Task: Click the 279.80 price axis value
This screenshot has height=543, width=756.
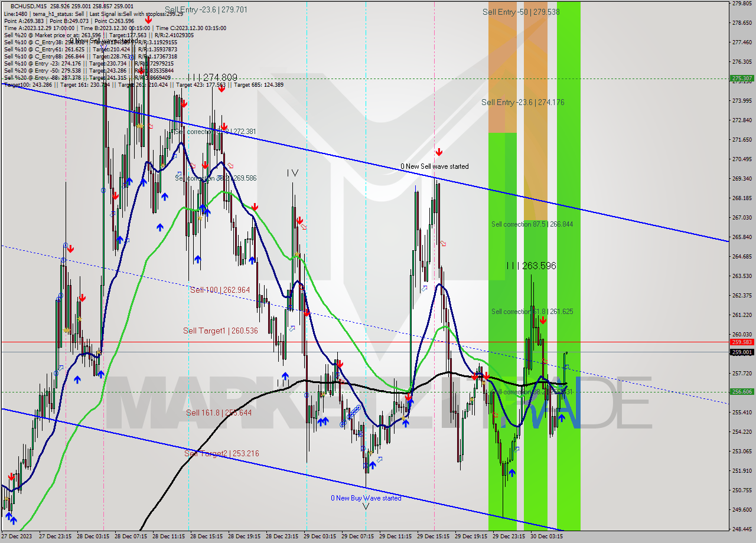Action: click(742, 3)
